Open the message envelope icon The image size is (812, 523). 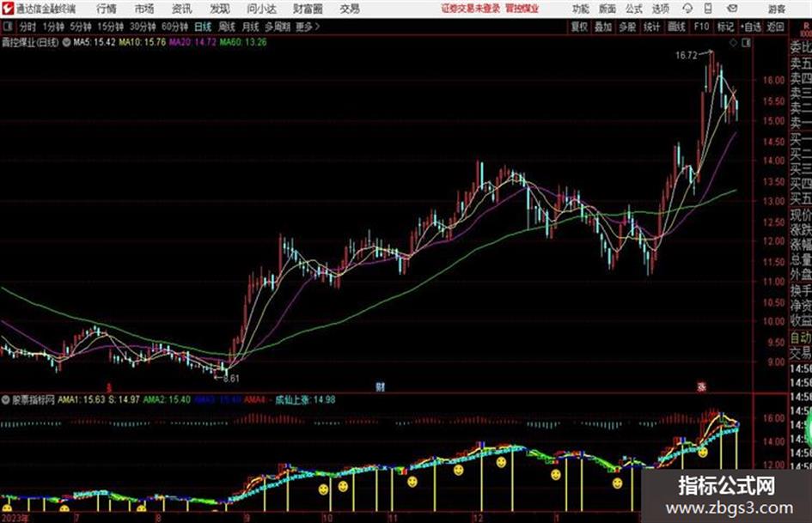732,9
